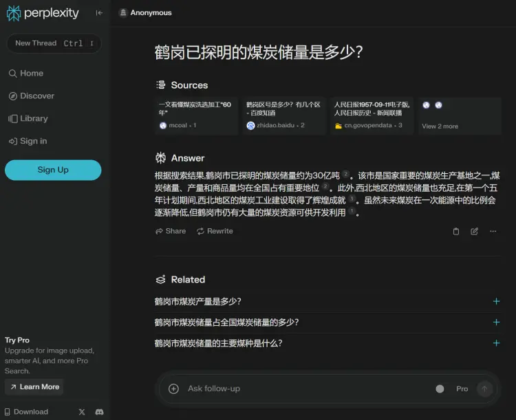Click the attach plus icon in follow-up box
Image resolution: width=516 pixels, height=420 pixels.
173,389
